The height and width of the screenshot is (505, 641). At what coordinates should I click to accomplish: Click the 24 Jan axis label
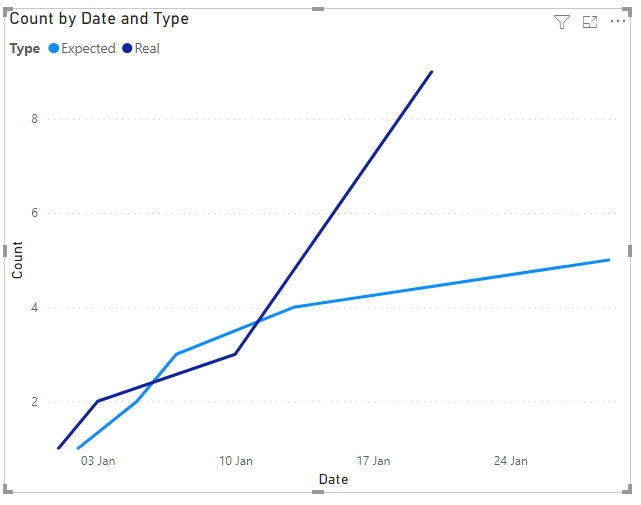click(x=511, y=461)
